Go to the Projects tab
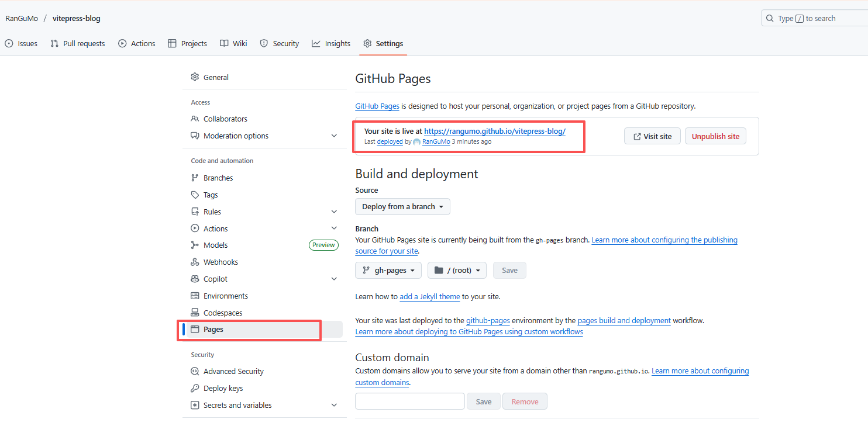 tap(187, 43)
